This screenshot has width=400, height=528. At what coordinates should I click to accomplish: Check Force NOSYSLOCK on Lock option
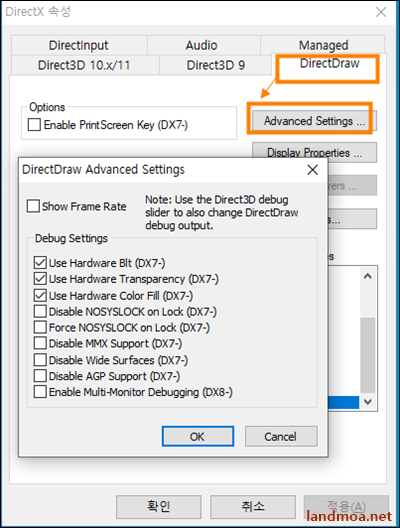pos(40,327)
